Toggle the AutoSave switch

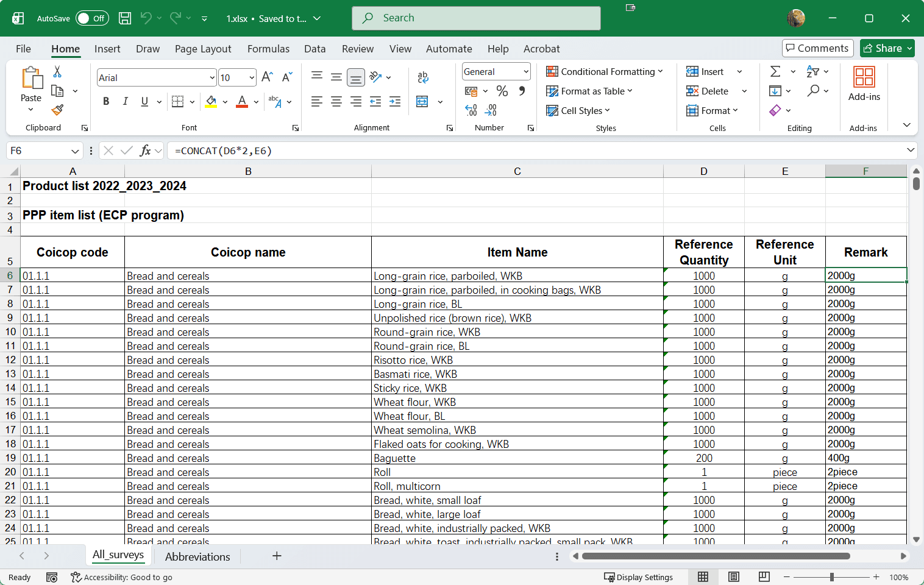[92, 18]
